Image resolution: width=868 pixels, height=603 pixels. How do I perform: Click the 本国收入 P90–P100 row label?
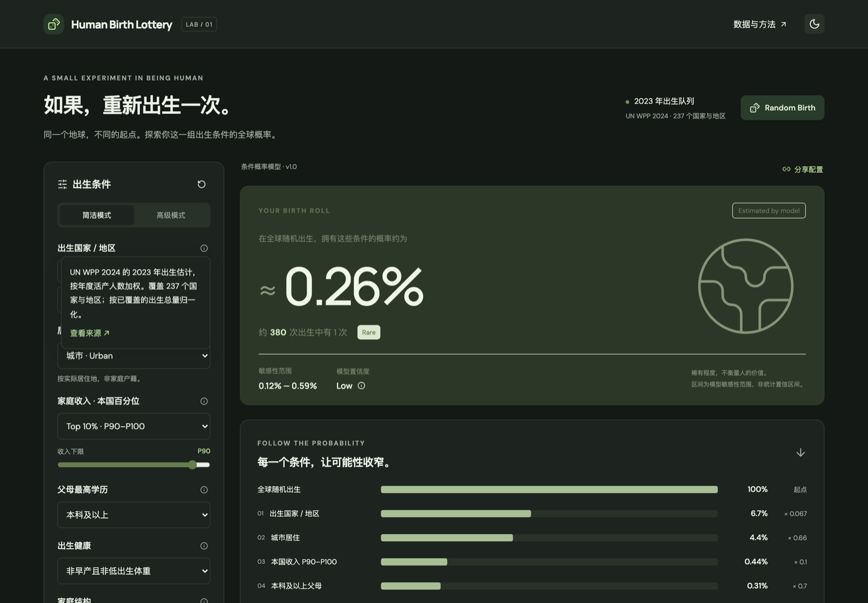tap(304, 562)
